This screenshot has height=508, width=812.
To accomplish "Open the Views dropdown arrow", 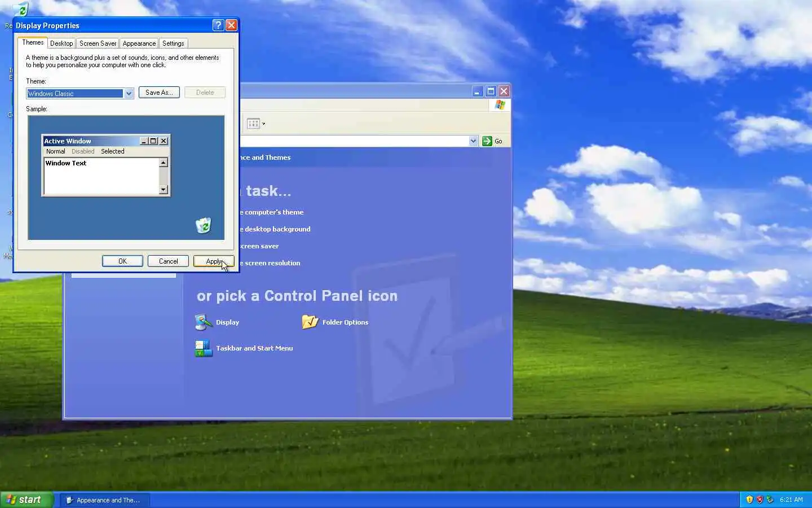I will pyautogui.click(x=263, y=124).
